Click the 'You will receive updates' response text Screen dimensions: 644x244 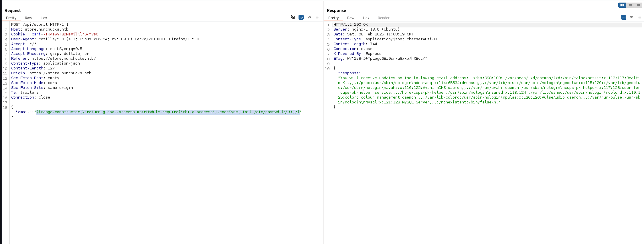(489, 90)
